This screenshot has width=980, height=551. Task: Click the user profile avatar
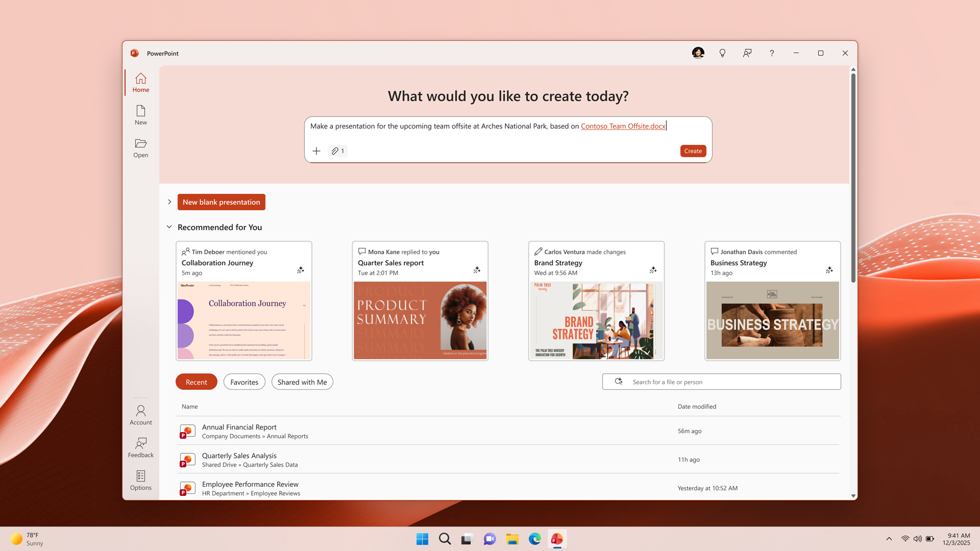click(698, 53)
